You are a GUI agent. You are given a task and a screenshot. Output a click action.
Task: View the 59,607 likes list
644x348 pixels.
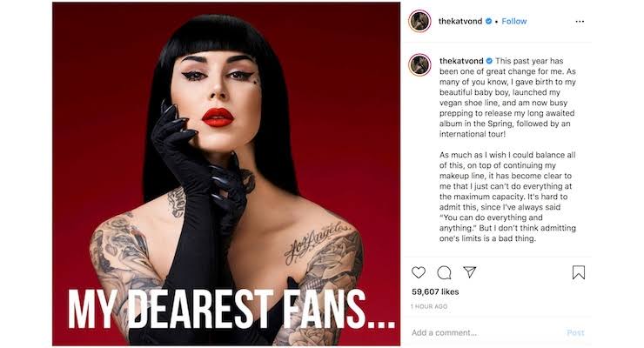(435, 291)
